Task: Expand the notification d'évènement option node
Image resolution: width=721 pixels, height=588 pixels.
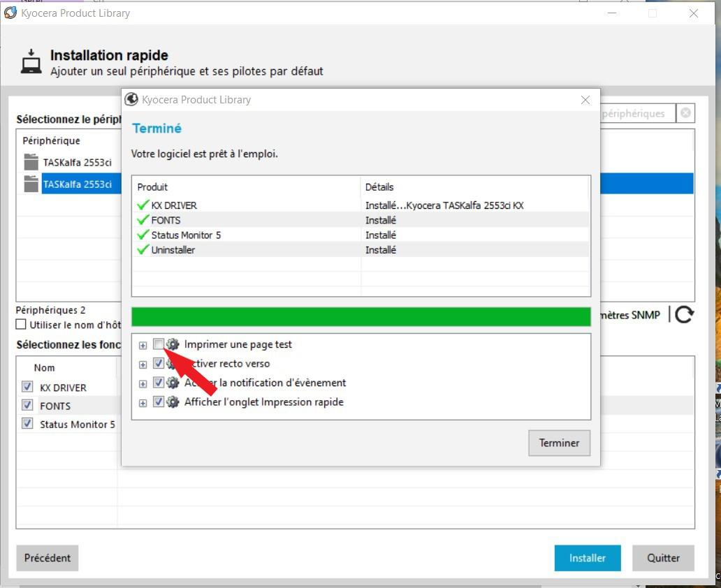Action: click(143, 383)
